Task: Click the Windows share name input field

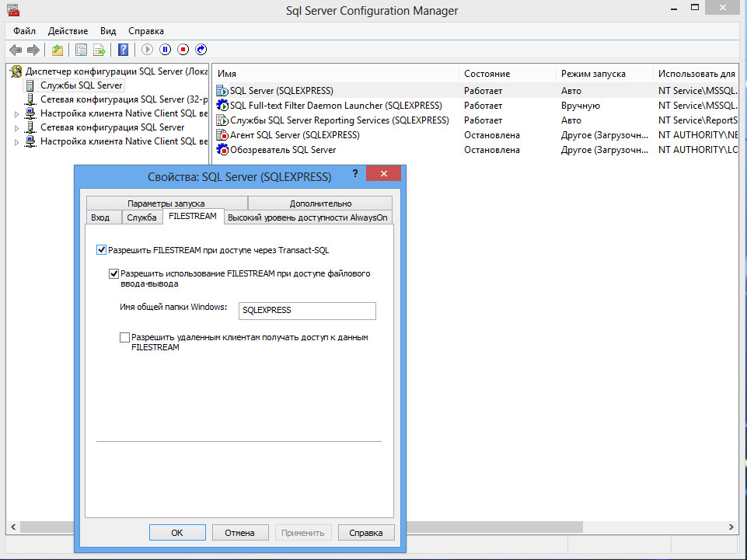Action: point(307,311)
